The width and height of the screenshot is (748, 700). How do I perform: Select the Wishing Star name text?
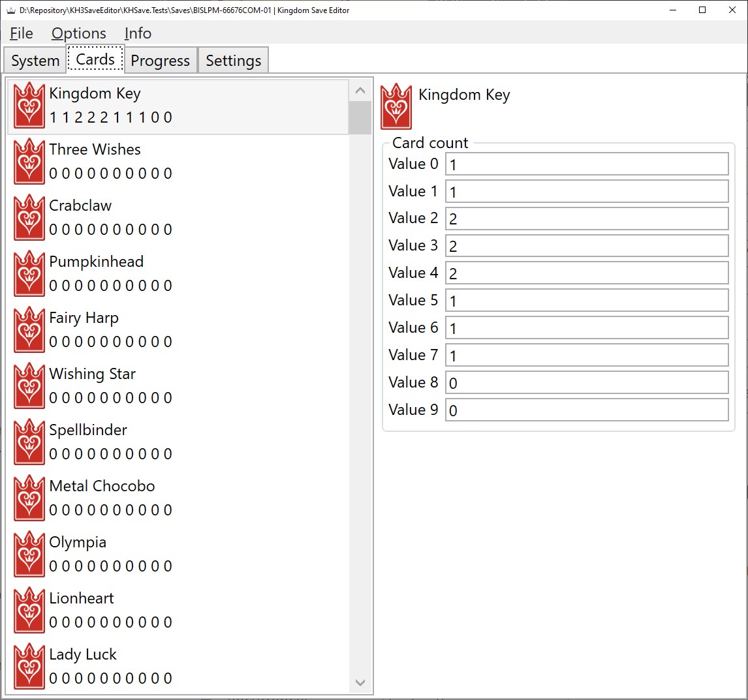coord(93,374)
